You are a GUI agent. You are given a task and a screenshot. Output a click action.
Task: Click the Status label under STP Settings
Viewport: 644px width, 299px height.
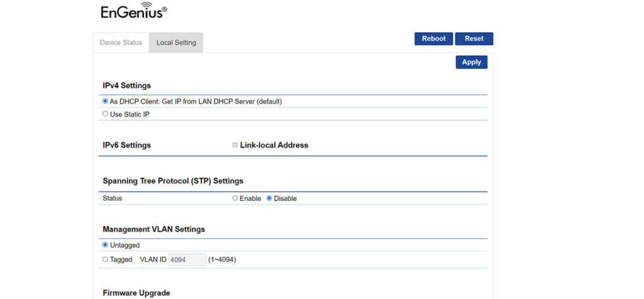tap(112, 198)
